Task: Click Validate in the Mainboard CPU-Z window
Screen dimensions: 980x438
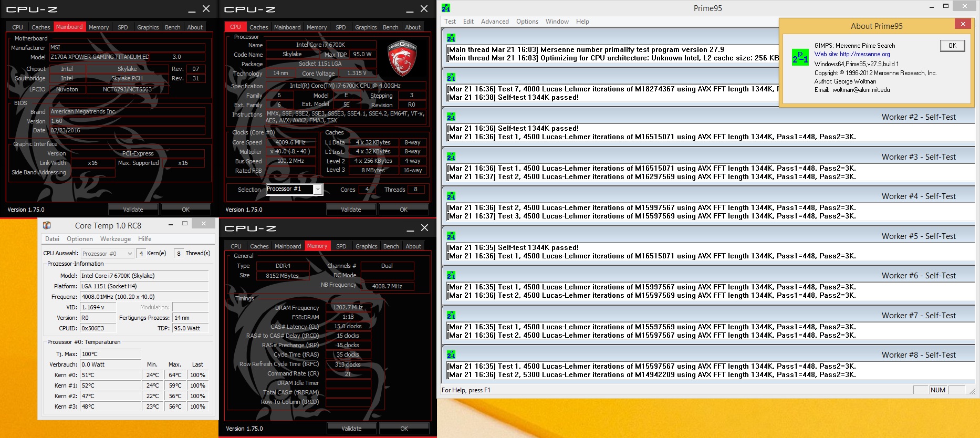Action: click(133, 210)
